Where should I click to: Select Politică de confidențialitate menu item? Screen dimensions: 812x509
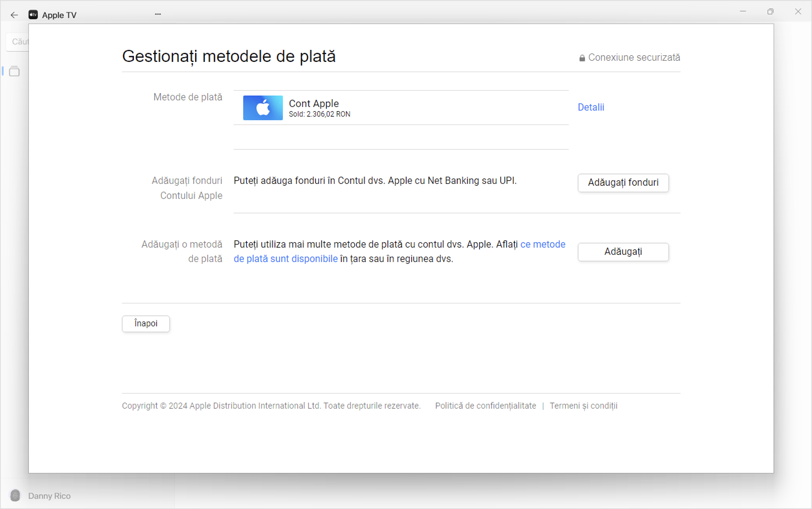pos(486,405)
